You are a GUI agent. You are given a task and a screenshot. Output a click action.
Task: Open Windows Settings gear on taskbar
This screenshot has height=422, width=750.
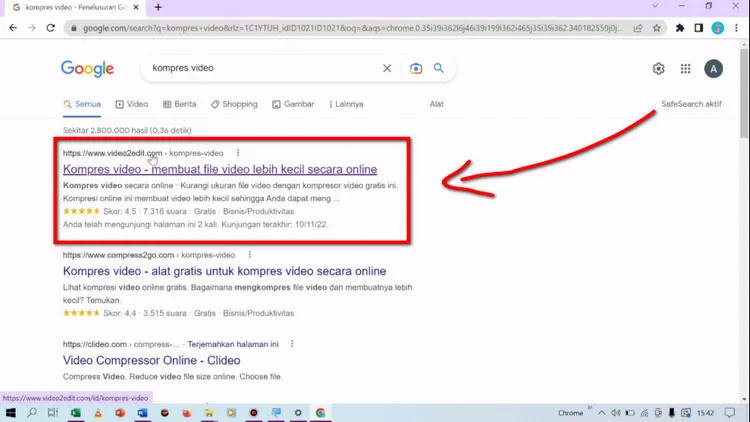(298, 413)
